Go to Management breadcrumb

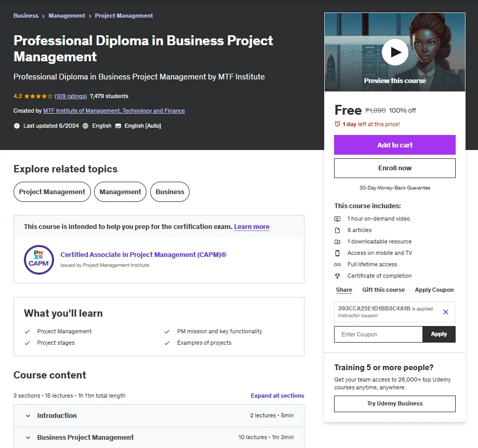pyautogui.click(x=67, y=16)
